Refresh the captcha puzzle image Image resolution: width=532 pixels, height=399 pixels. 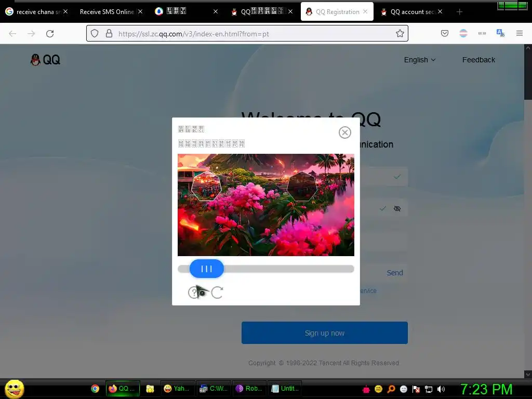pos(217,292)
